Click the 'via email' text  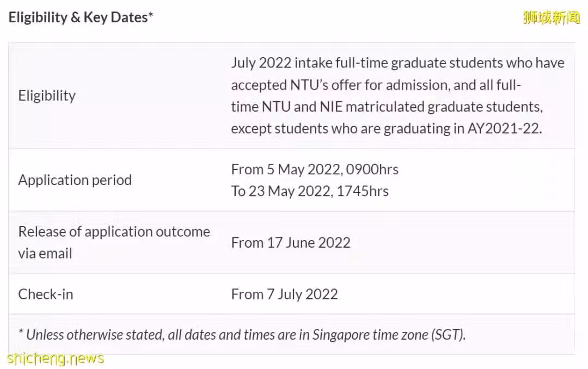tap(45, 254)
